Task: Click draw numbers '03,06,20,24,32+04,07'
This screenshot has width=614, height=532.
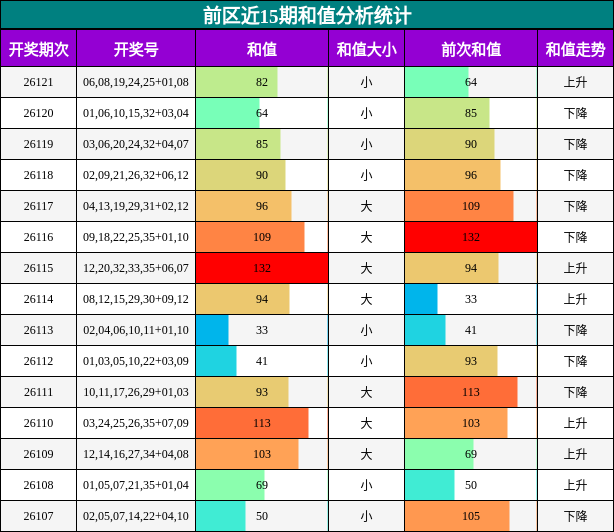Action: (x=136, y=144)
